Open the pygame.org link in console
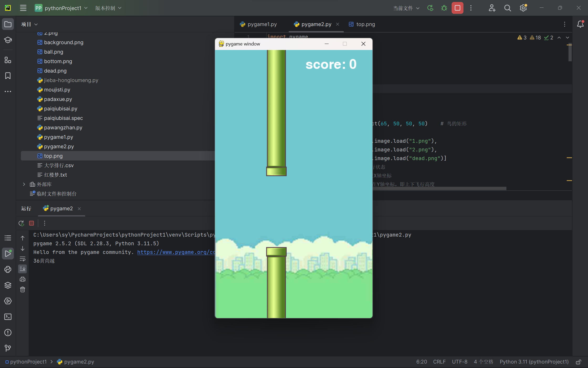The width and height of the screenshot is (588, 368). (x=176, y=252)
